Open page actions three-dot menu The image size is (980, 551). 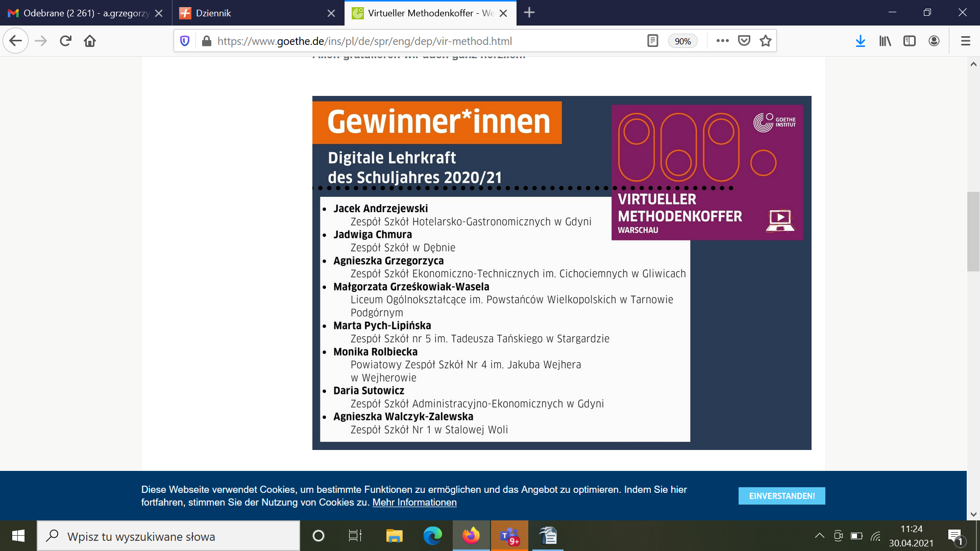tap(722, 41)
